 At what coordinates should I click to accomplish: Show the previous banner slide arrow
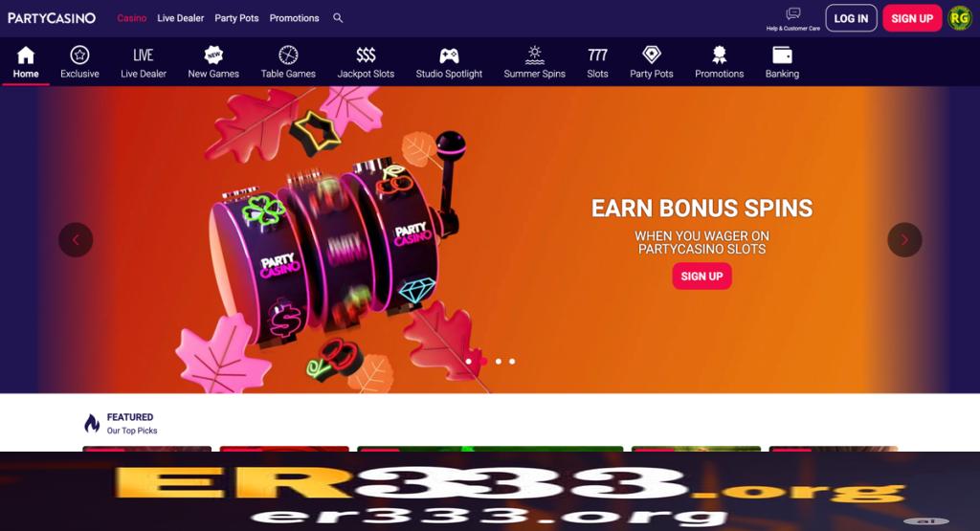click(76, 240)
